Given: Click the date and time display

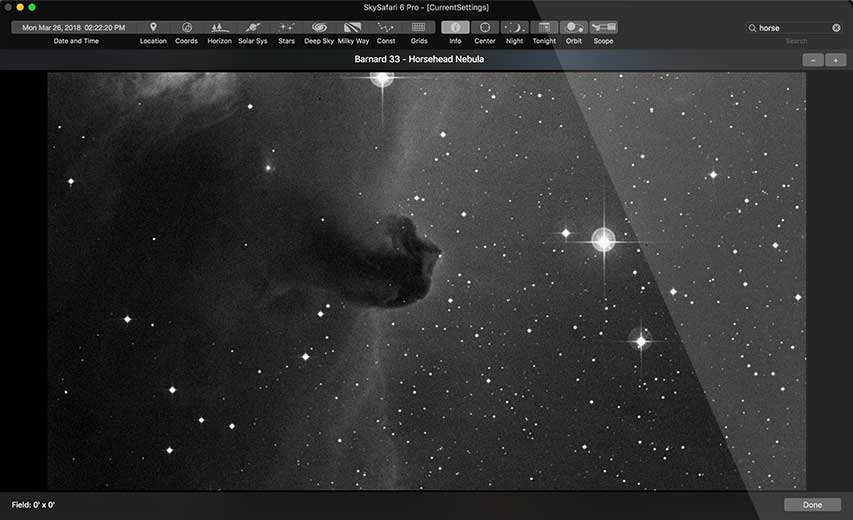Looking at the screenshot, I should [x=73, y=27].
